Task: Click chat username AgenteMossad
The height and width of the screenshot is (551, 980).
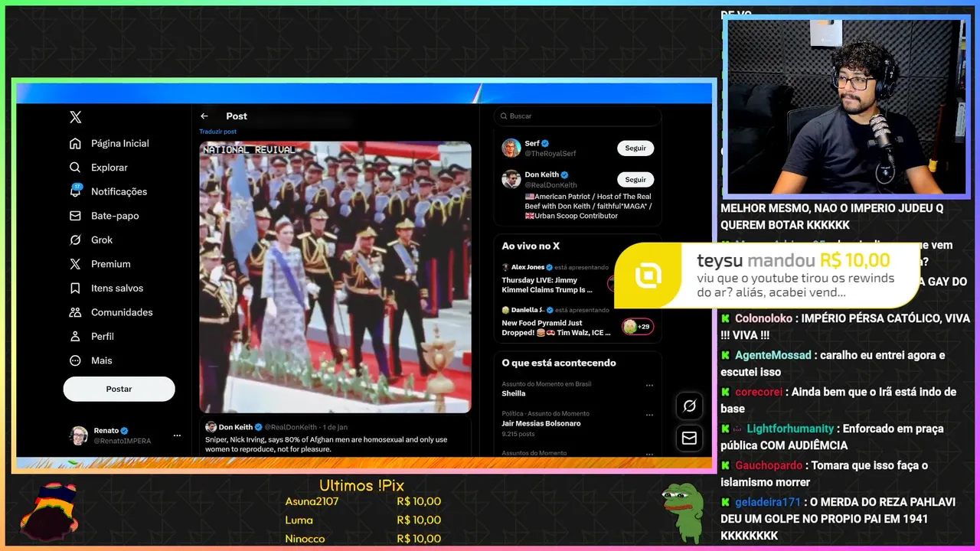Action: [x=773, y=355]
